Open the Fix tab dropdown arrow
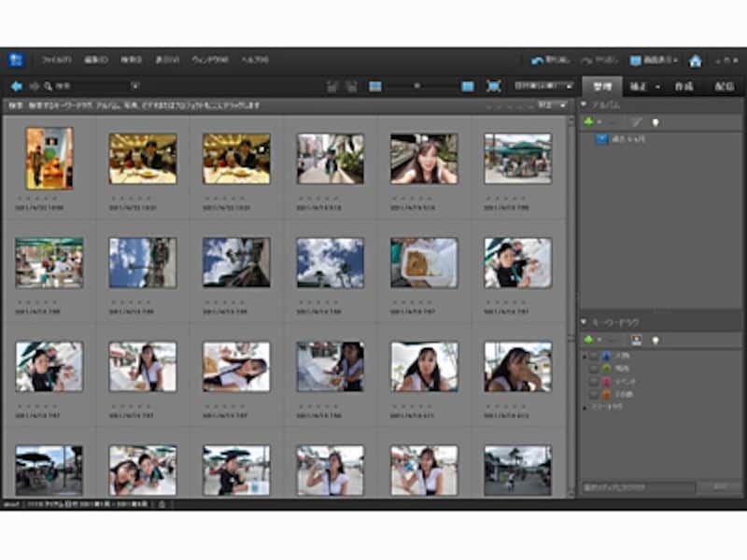Image resolution: width=747 pixels, height=560 pixels. click(657, 87)
